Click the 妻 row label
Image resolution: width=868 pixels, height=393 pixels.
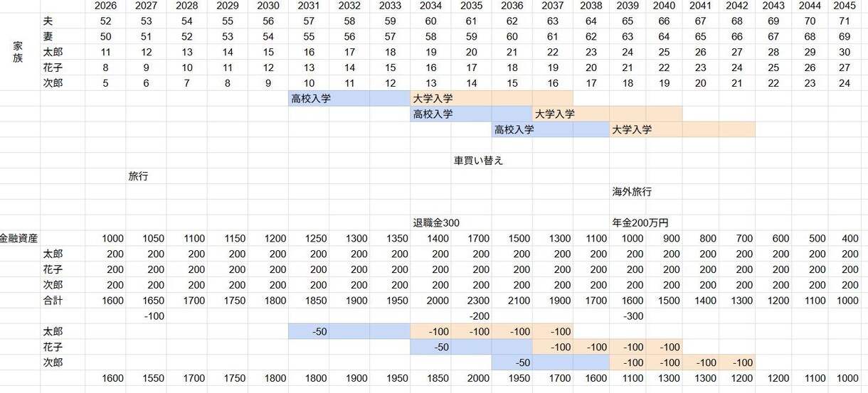pyautogui.click(x=48, y=36)
